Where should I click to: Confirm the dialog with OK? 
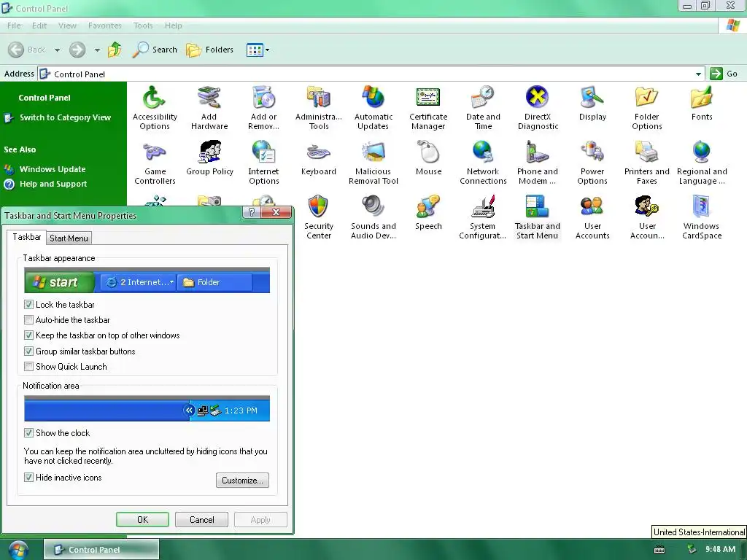point(142,519)
